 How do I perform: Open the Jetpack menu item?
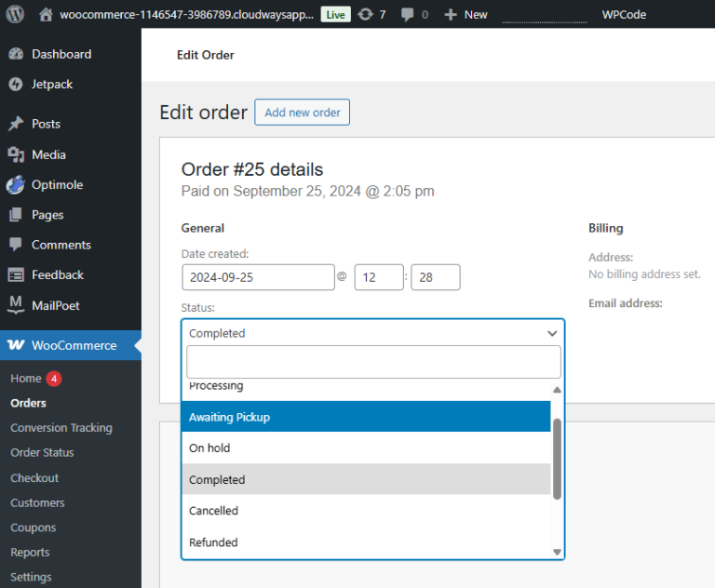tap(52, 84)
